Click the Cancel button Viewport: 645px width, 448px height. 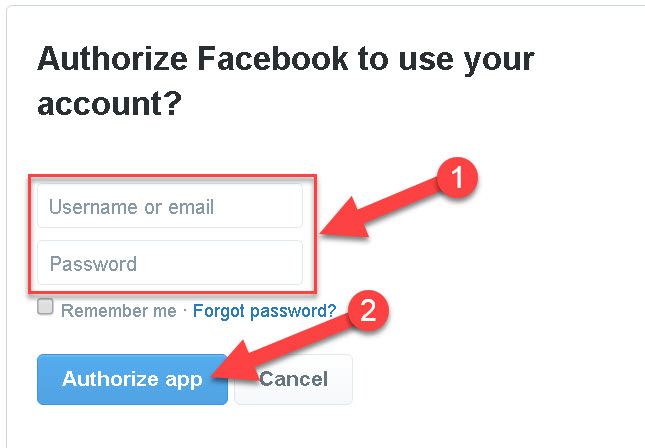[x=293, y=379]
